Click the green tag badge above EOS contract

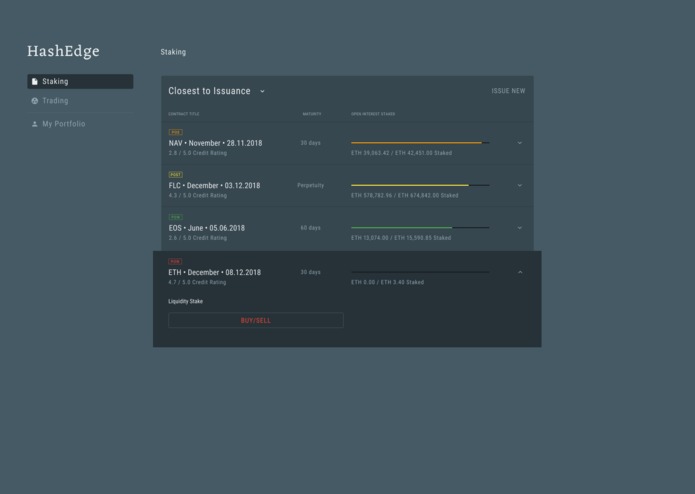pyautogui.click(x=176, y=217)
